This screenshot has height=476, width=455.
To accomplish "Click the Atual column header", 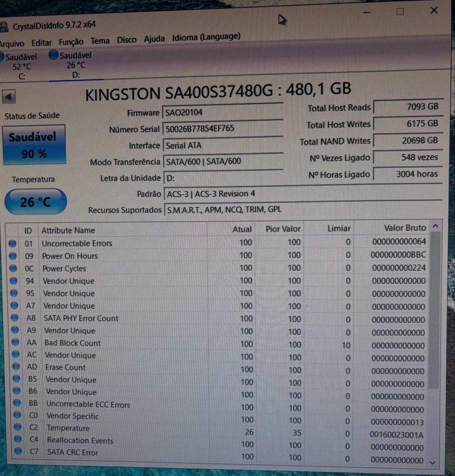I will pos(242,229).
